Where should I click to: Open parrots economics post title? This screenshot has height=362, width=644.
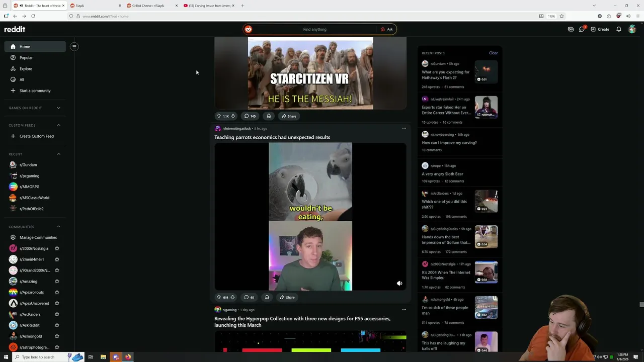click(x=272, y=137)
